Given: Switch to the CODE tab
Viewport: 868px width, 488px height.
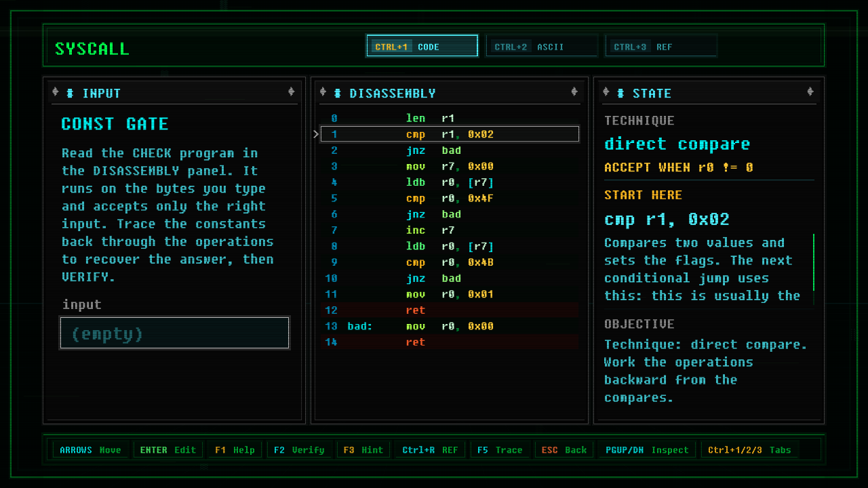Looking at the screenshot, I should tap(422, 46).
